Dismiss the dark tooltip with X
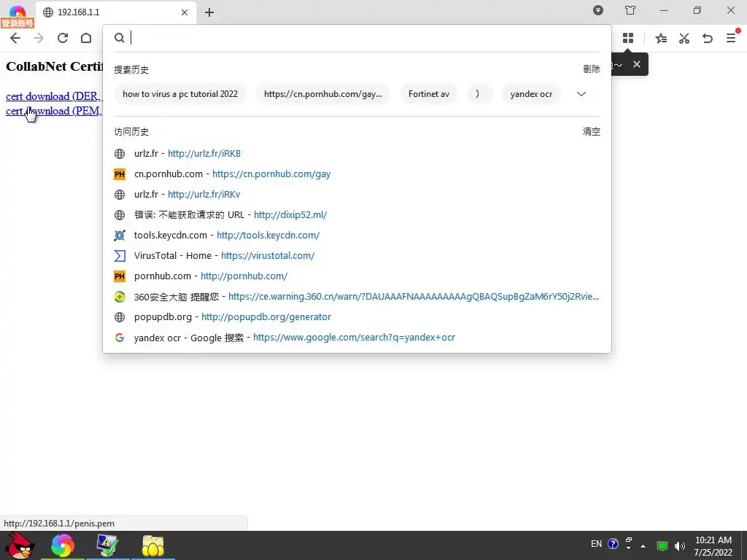 click(636, 64)
